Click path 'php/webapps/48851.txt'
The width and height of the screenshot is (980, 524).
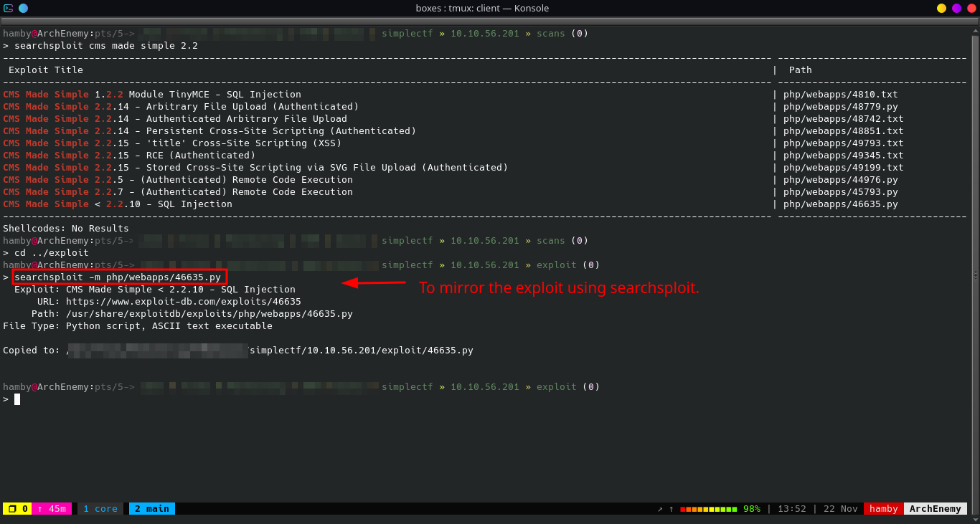point(844,130)
